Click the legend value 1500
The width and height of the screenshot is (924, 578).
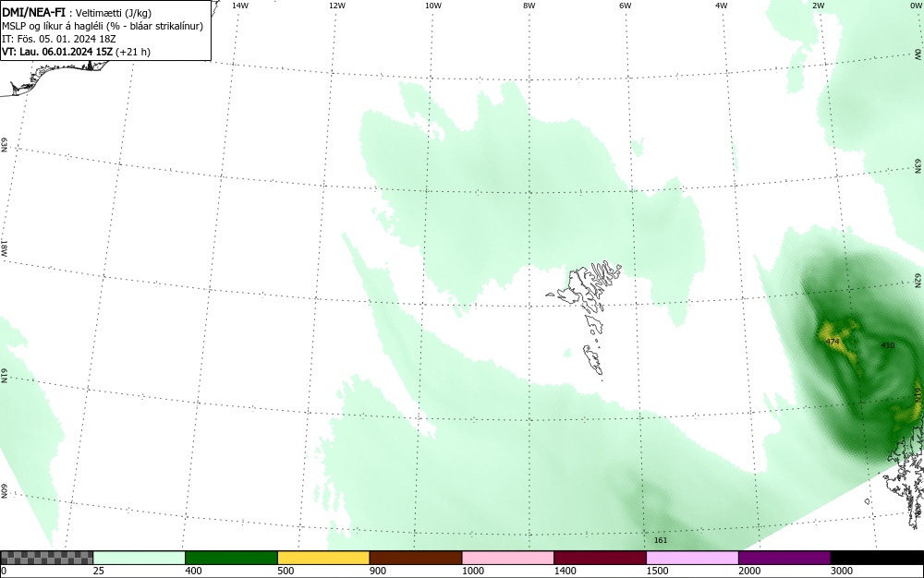pos(657,571)
